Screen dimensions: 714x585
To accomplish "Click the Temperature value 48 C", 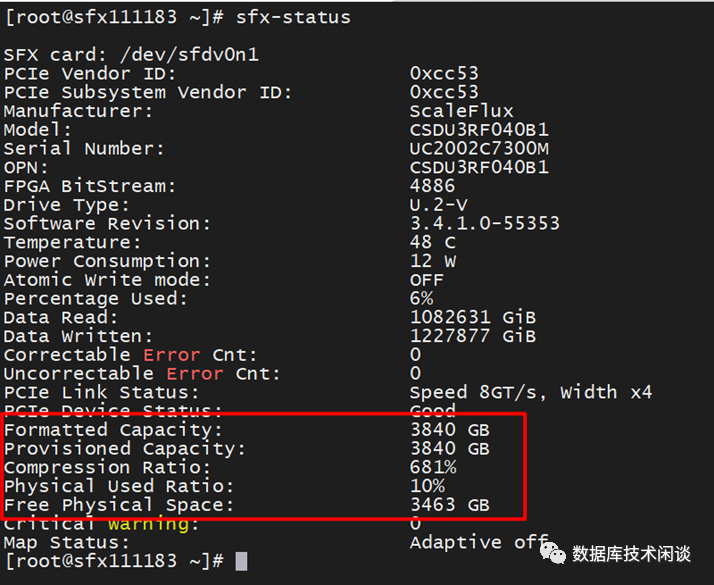I will pos(433,242).
